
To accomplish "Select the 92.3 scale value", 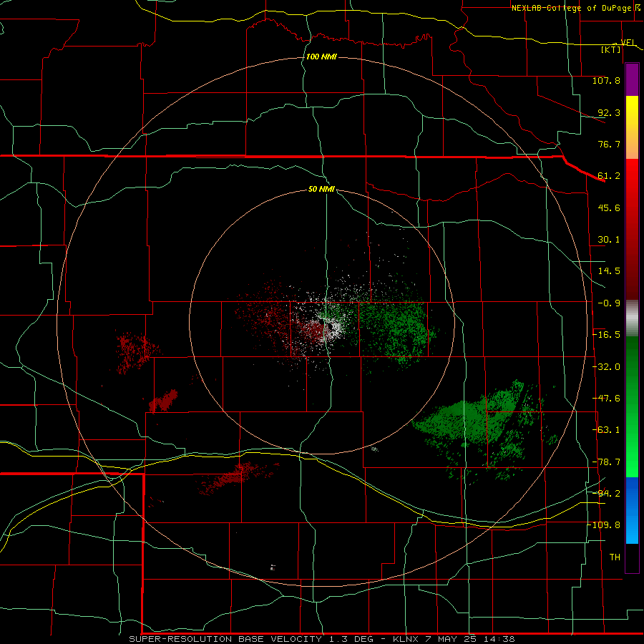I will click(x=609, y=112).
